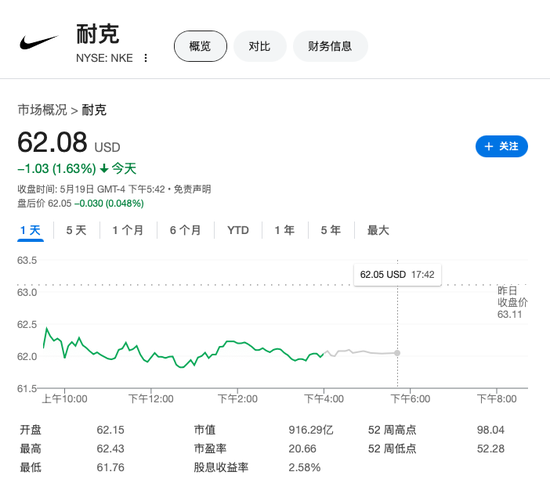
Task: Open the three-dot menu beside NYSE: NKE
Action: (146, 58)
